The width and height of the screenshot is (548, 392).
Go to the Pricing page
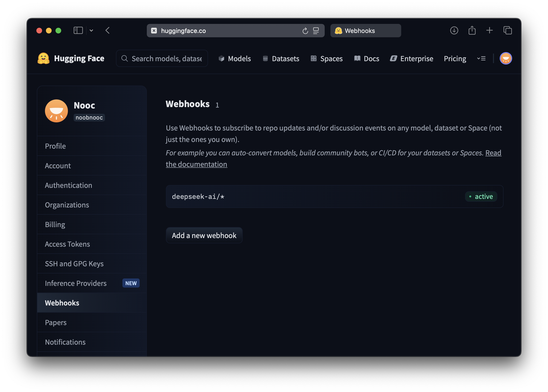455,58
